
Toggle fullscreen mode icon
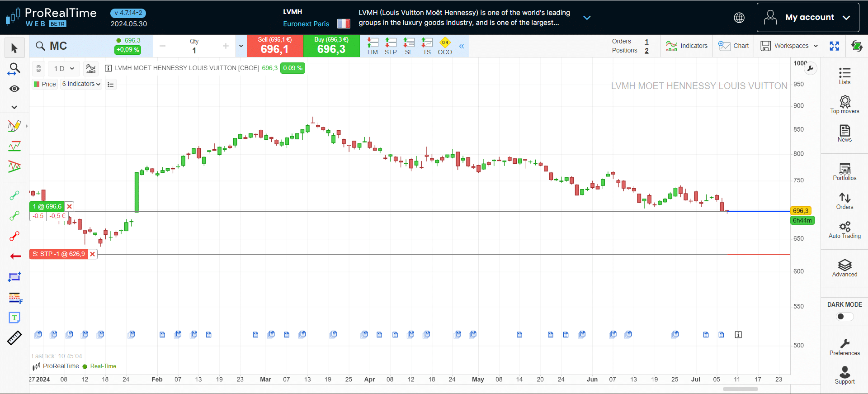coord(835,46)
